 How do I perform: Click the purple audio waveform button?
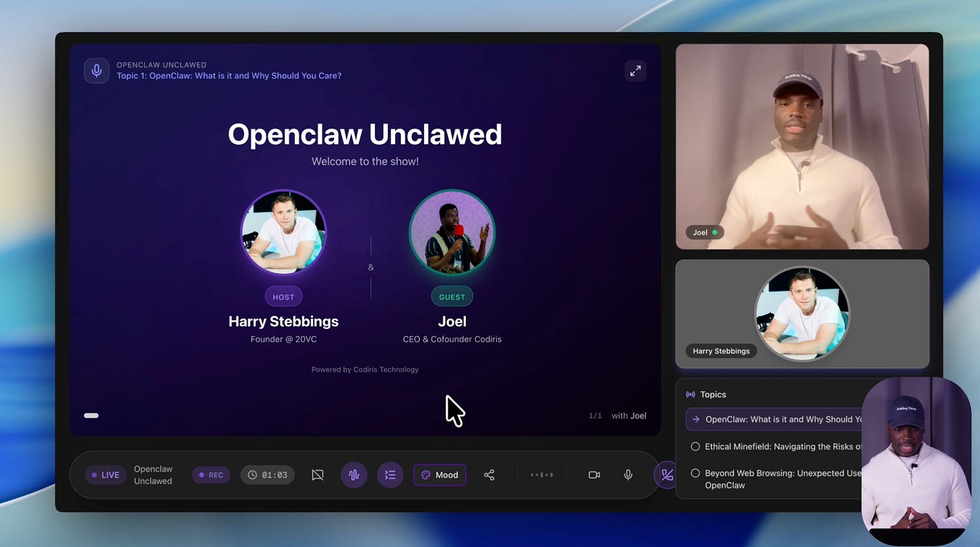pyautogui.click(x=354, y=475)
